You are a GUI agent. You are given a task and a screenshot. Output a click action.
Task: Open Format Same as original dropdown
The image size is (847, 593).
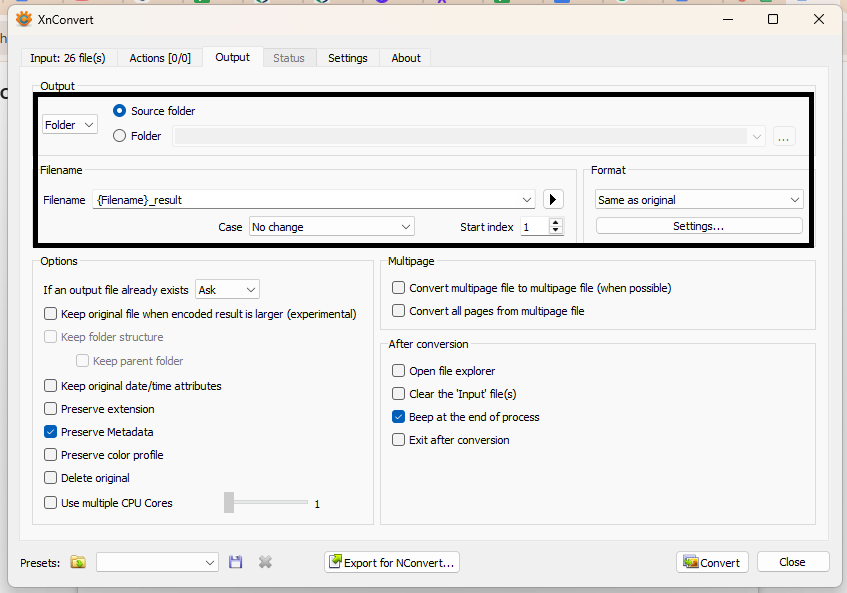click(699, 200)
